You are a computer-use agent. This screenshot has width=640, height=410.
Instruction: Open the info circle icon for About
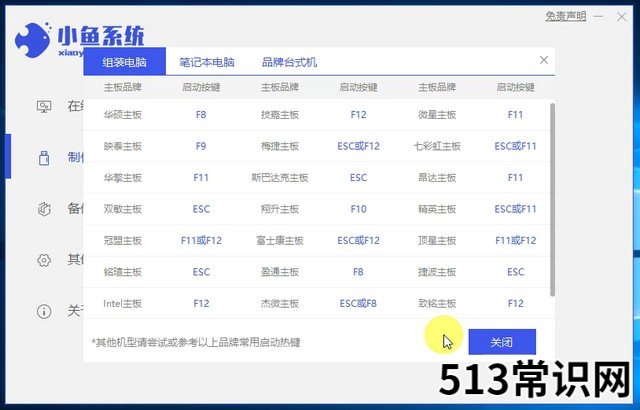coord(44,312)
